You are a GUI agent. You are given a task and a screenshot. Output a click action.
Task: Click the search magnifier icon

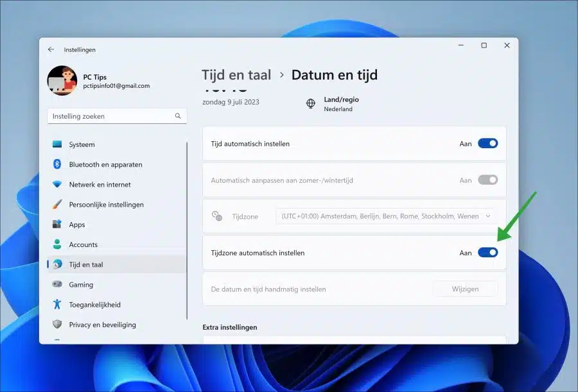click(x=178, y=116)
